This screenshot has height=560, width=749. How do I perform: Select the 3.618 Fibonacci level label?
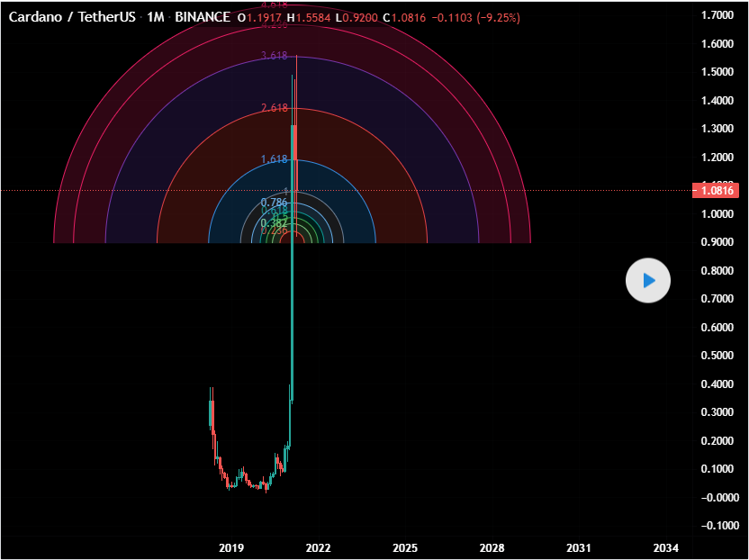point(274,56)
